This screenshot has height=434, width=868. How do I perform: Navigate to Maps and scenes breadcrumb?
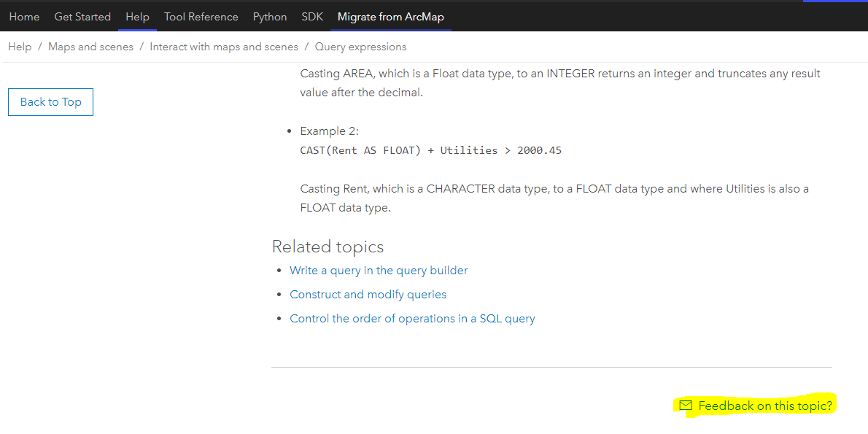coord(90,47)
